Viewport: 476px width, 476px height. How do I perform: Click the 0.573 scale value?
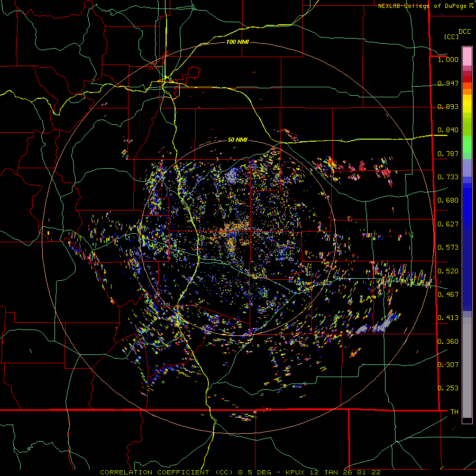click(448, 248)
